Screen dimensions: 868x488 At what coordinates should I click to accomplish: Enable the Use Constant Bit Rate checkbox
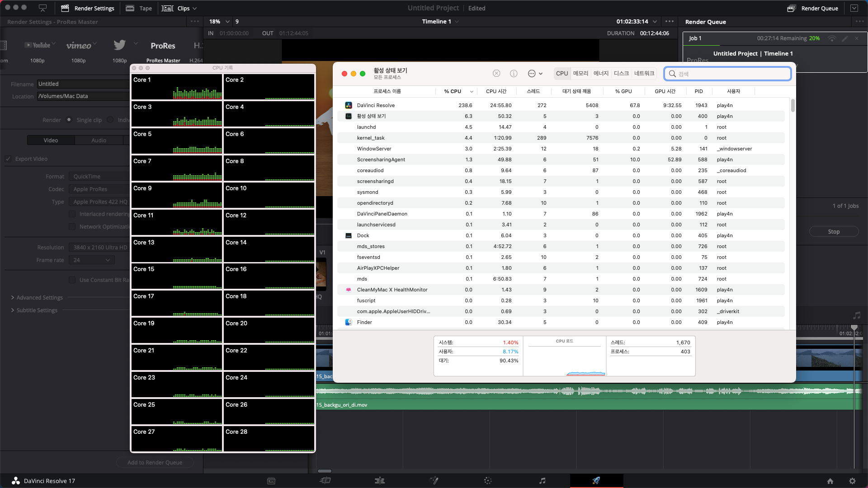(x=72, y=280)
